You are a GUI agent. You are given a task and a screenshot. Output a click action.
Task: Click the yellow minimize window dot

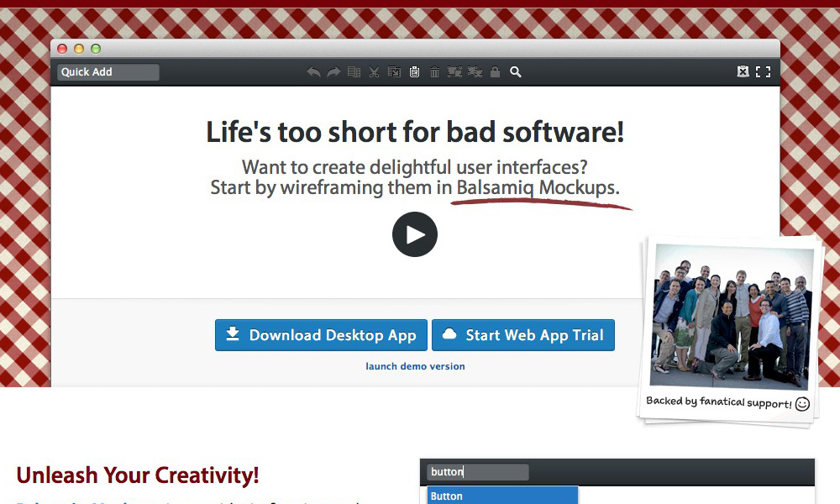pyautogui.click(x=79, y=49)
